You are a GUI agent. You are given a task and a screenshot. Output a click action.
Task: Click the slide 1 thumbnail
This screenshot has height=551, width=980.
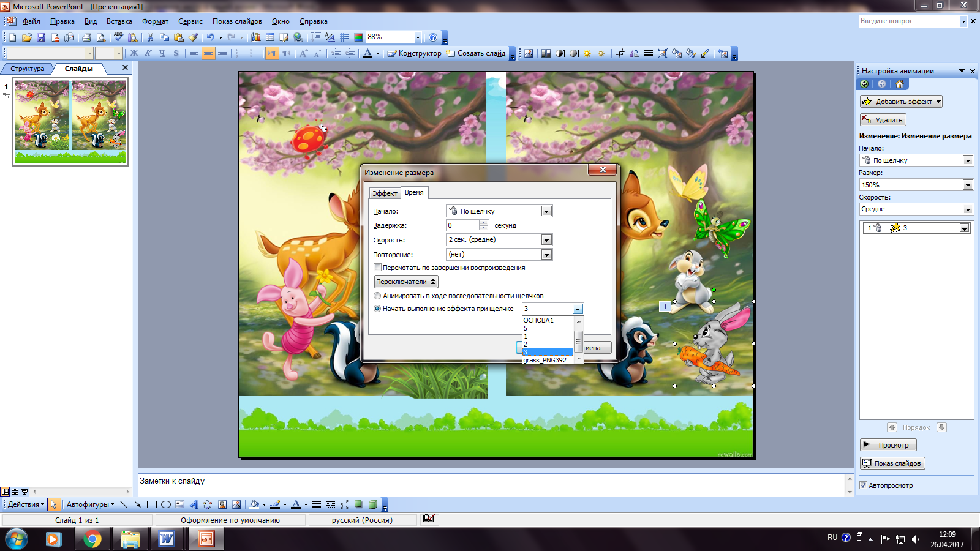pos(70,121)
